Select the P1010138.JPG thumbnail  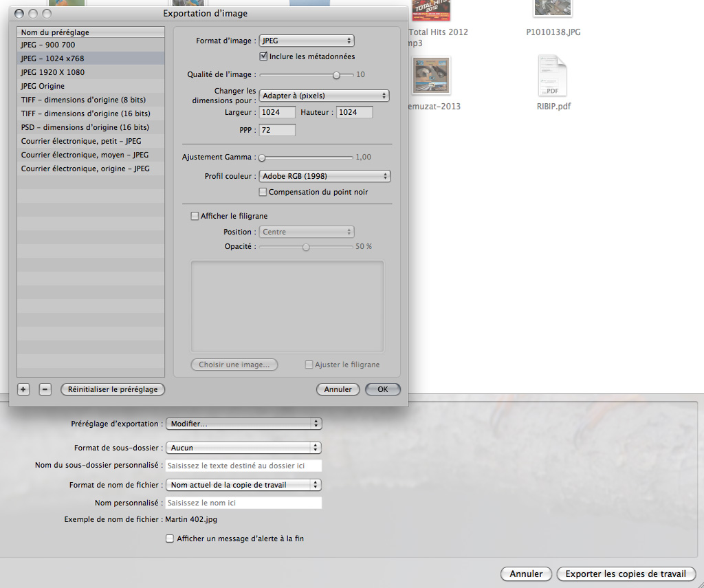coord(552,8)
